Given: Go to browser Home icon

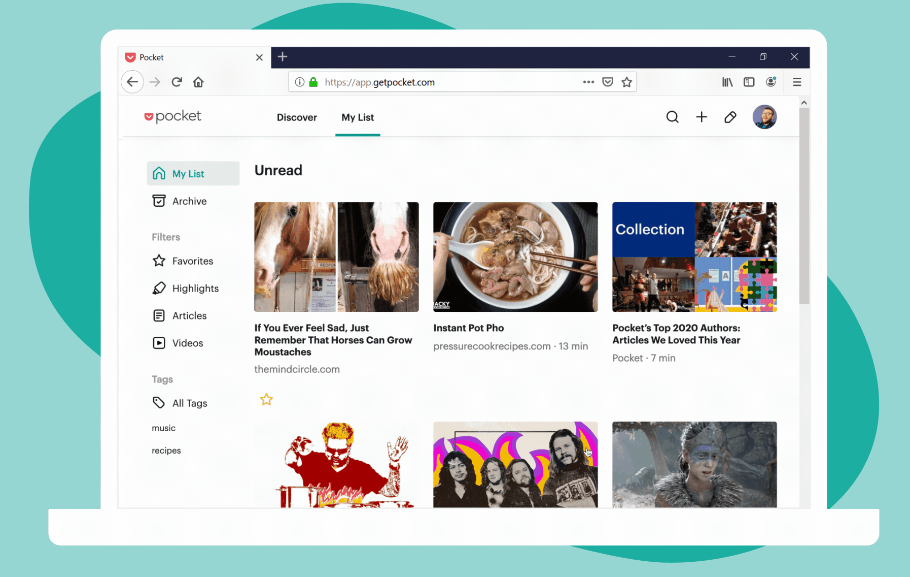Looking at the screenshot, I should pyautogui.click(x=198, y=82).
